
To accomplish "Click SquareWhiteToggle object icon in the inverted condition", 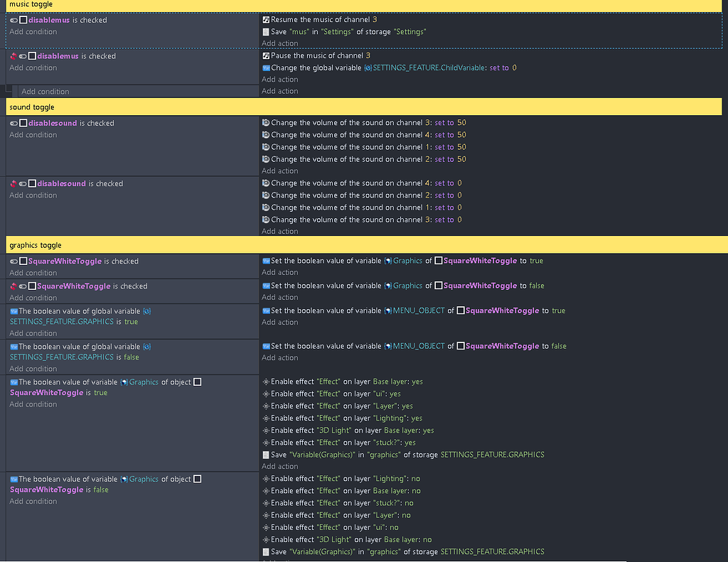I will tap(32, 286).
